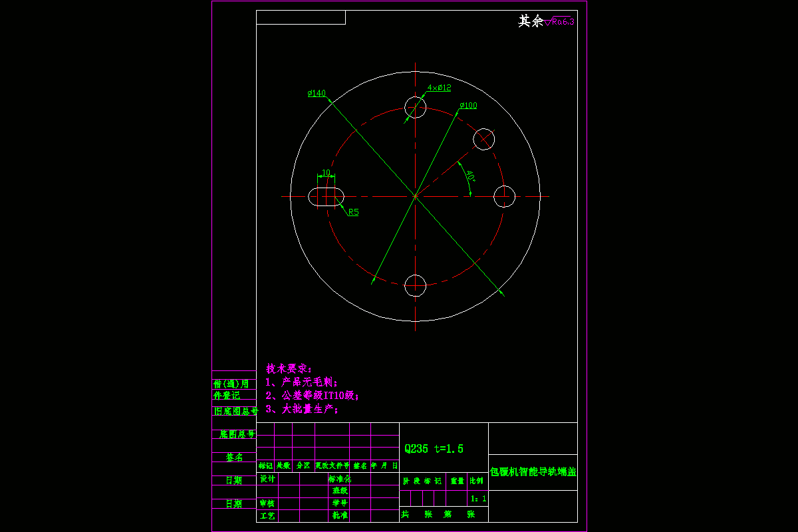798x532 pixels.
Task: Select the 审核 title block cell
Action: point(267,503)
